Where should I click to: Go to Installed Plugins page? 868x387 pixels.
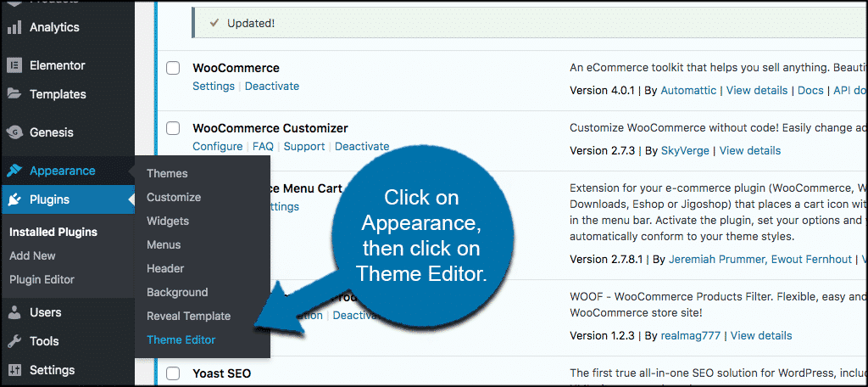point(53,233)
